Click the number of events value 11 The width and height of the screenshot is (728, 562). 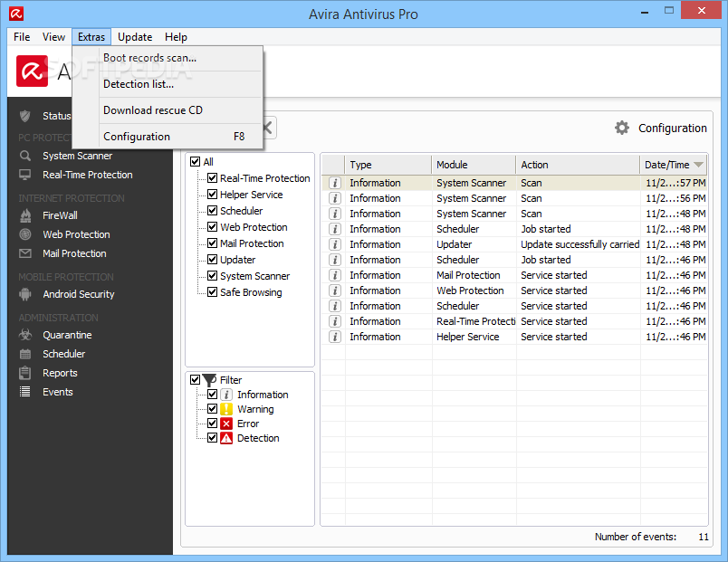click(x=704, y=537)
